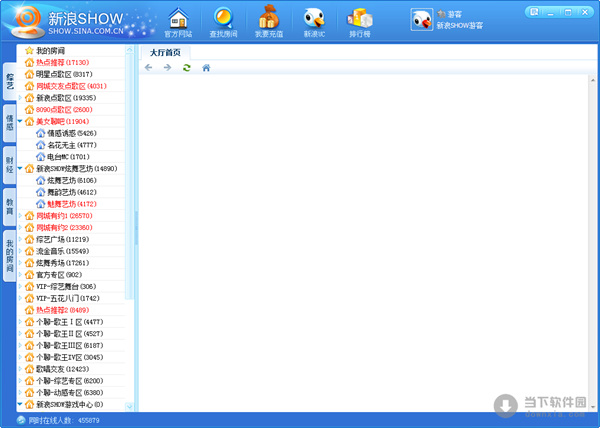
Task: Click the blue house icon beside 名花无主
Action: point(41,145)
